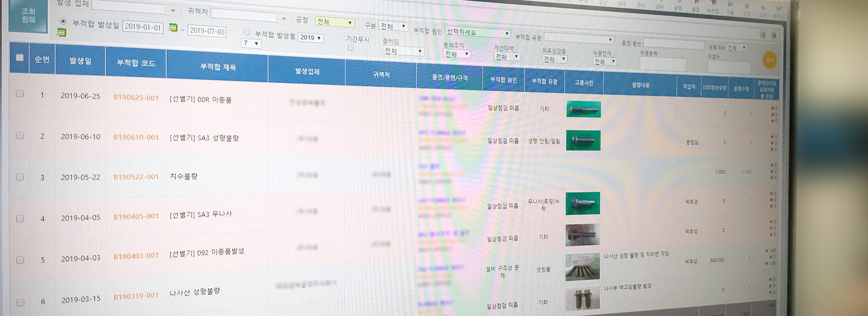Click the 품명/품번 text input field
868x316 pixels.
[x=673, y=43]
